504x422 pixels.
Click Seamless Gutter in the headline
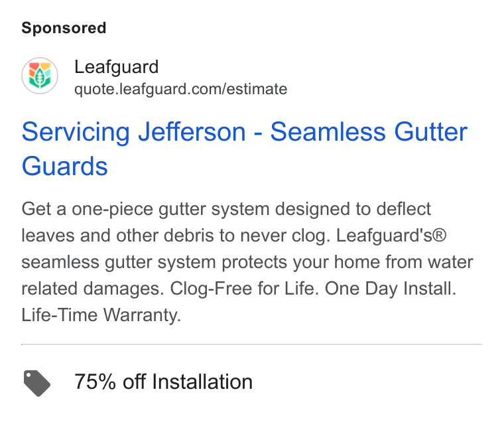[369, 131]
